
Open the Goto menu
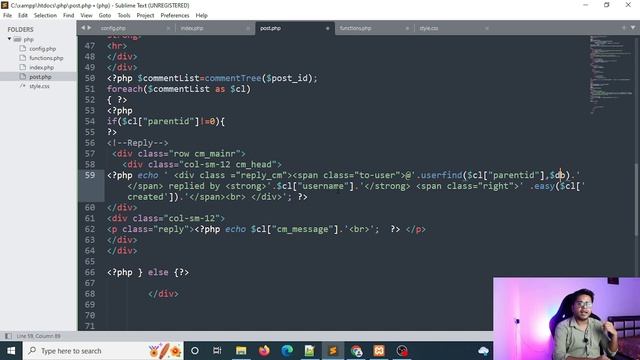pos(104,15)
